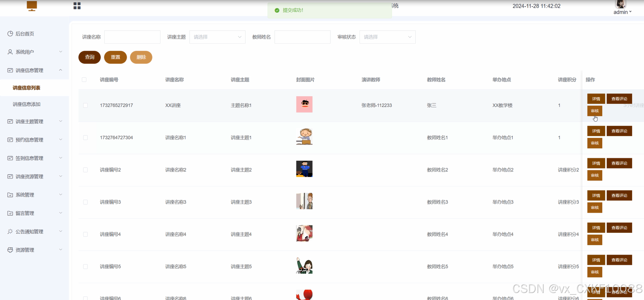Image resolution: width=644 pixels, height=300 pixels.
Task: Click the 留言管理 sidebar icon
Action: (10, 213)
